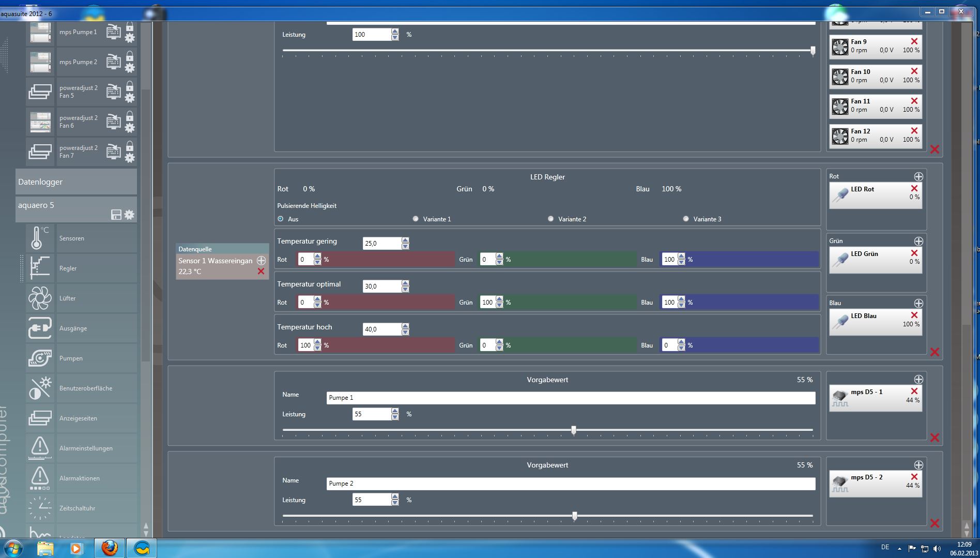The height and width of the screenshot is (558, 980).
Task: Decrease Temperatur hoch value with down arrow
Action: 405,332
